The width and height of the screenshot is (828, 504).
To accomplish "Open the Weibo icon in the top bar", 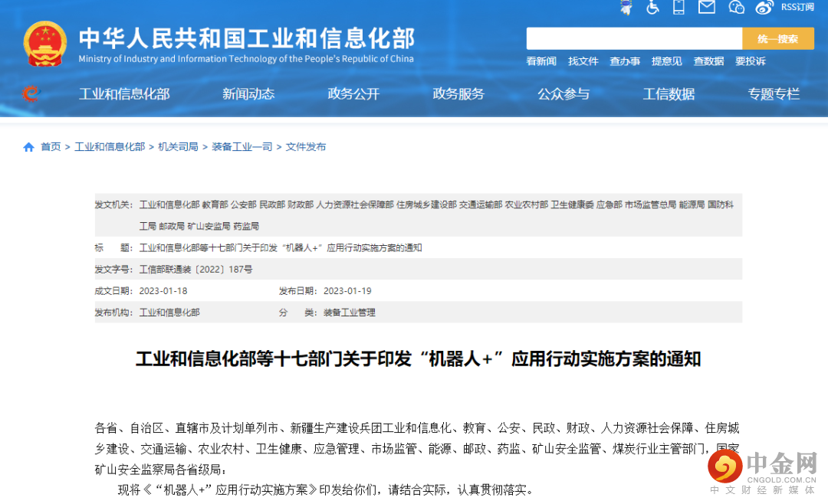I will pyautogui.click(x=764, y=7).
